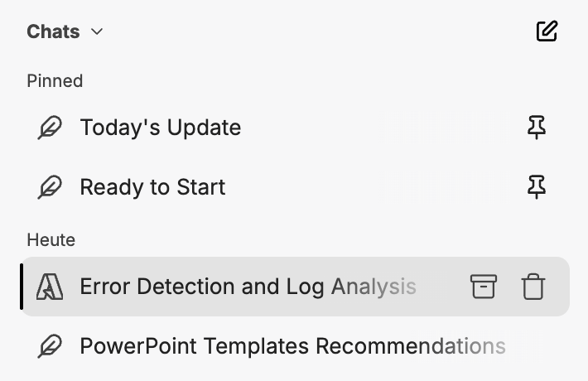Click blank space right of PowerPoint Templates title
The image size is (588, 381).
[540, 345]
